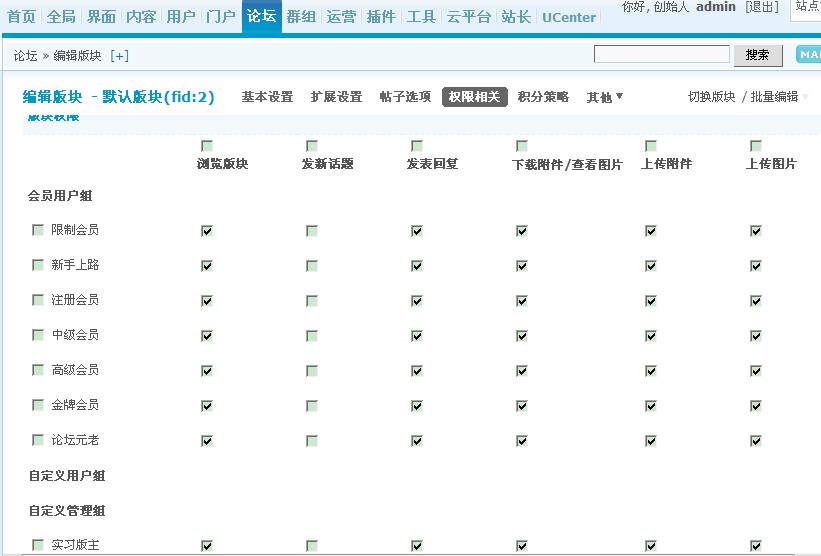This screenshot has height=556, width=821.
Task: Uncheck 浏览版块 for 限制会员
Action: click(x=207, y=231)
